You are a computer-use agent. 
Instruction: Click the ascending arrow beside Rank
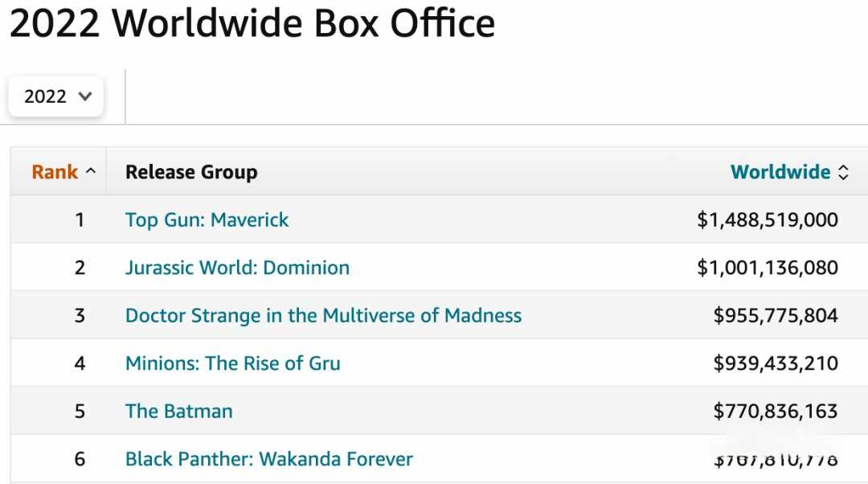[91, 171]
